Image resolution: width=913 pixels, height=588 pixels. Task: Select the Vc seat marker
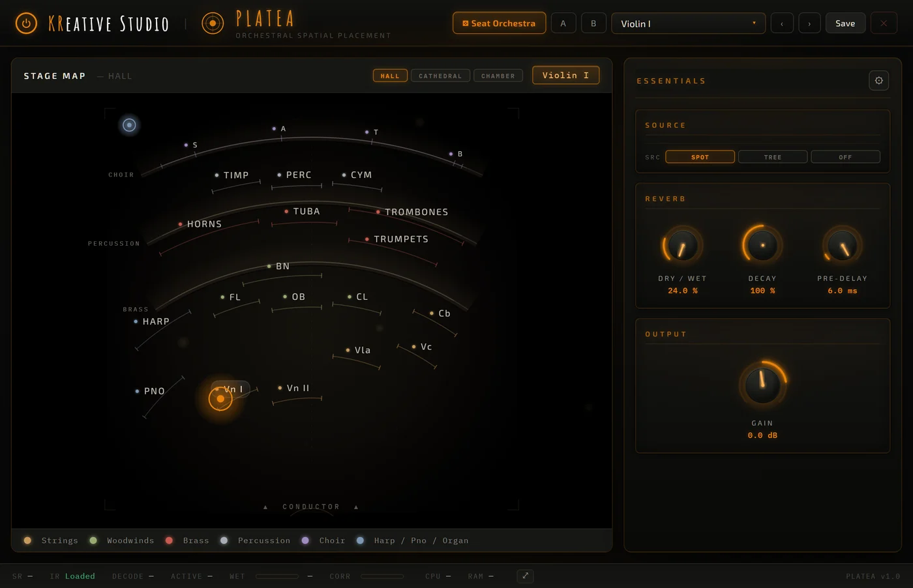click(x=413, y=347)
